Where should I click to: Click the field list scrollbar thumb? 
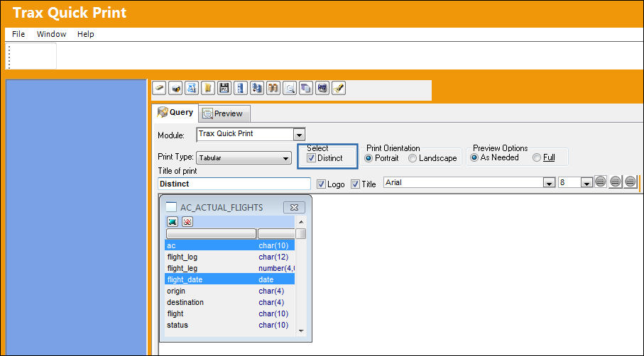pyautogui.click(x=301, y=234)
